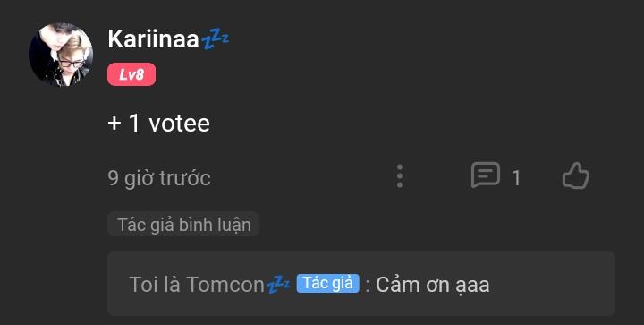Click the '9 giờ trước' timestamp
This screenshot has height=325, width=644.
tap(159, 178)
